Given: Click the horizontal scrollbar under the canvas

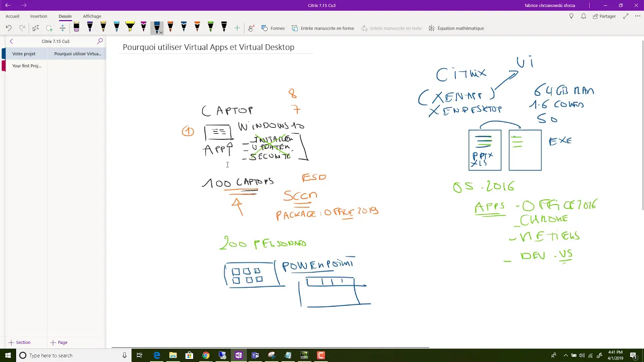Looking at the screenshot, I should 270,347.
